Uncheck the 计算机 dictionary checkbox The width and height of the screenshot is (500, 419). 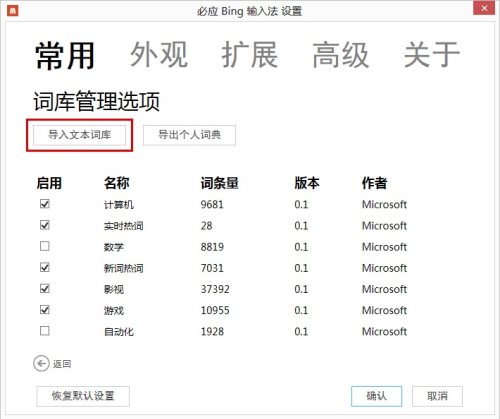tap(45, 204)
